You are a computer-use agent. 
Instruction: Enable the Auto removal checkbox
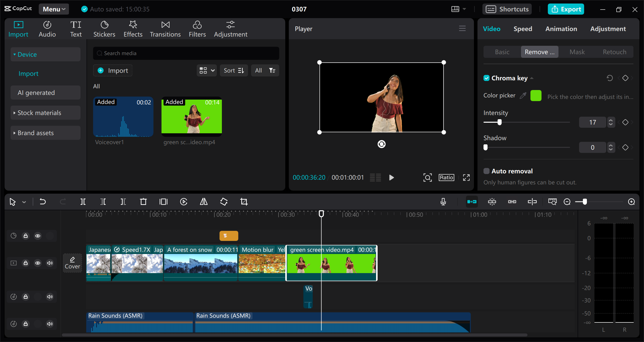(x=486, y=171)
